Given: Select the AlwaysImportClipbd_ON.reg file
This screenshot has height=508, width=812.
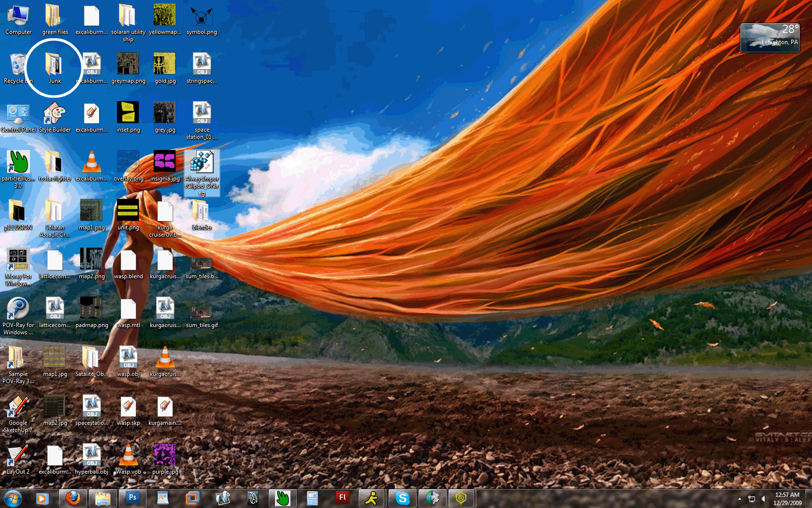Looking at the screenshot, I should tap(202, 173).
